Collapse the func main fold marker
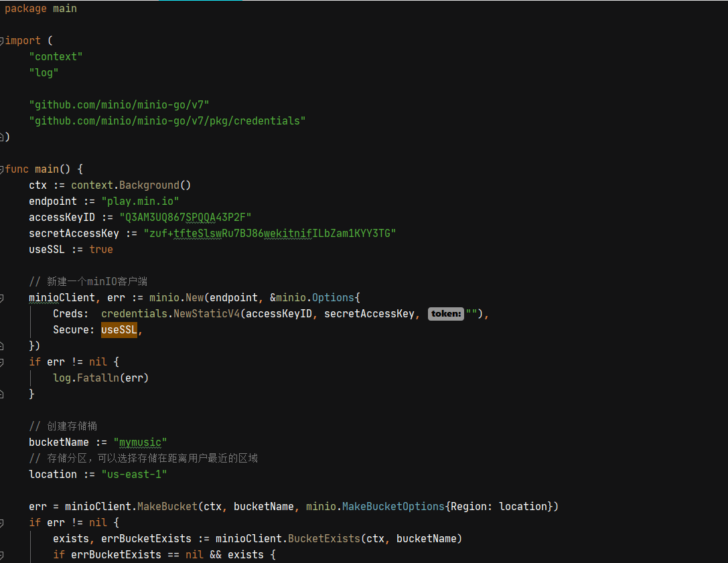The image size is (728, 563). (1, 169)
